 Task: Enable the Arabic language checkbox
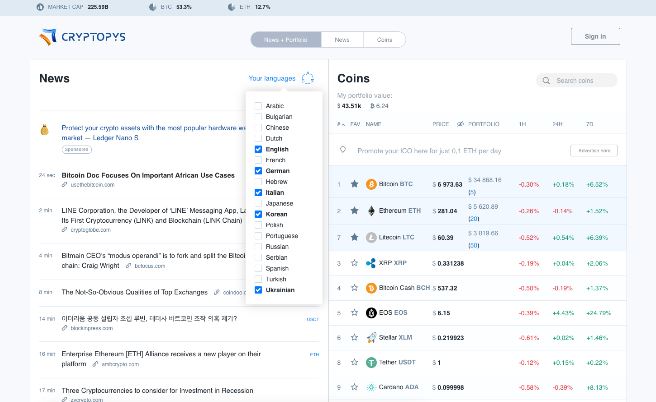258,106
